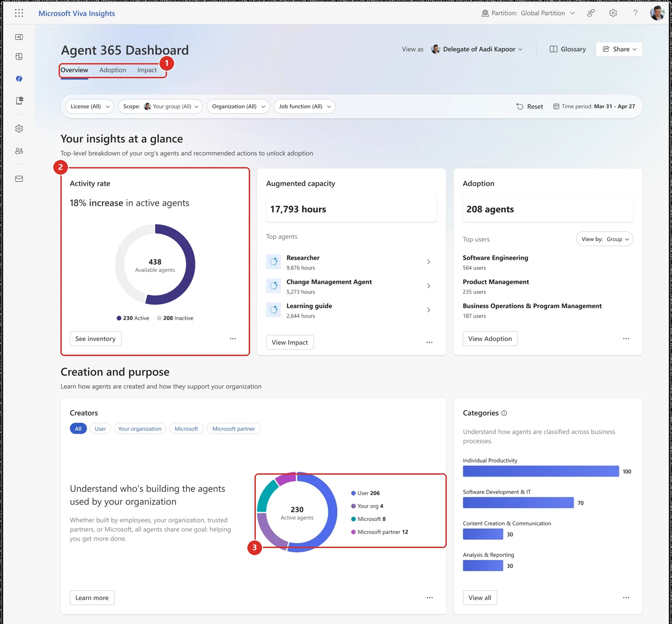Click the info icon next to Categories
Screen dimensions: 672x624
(x=504, y=413)
